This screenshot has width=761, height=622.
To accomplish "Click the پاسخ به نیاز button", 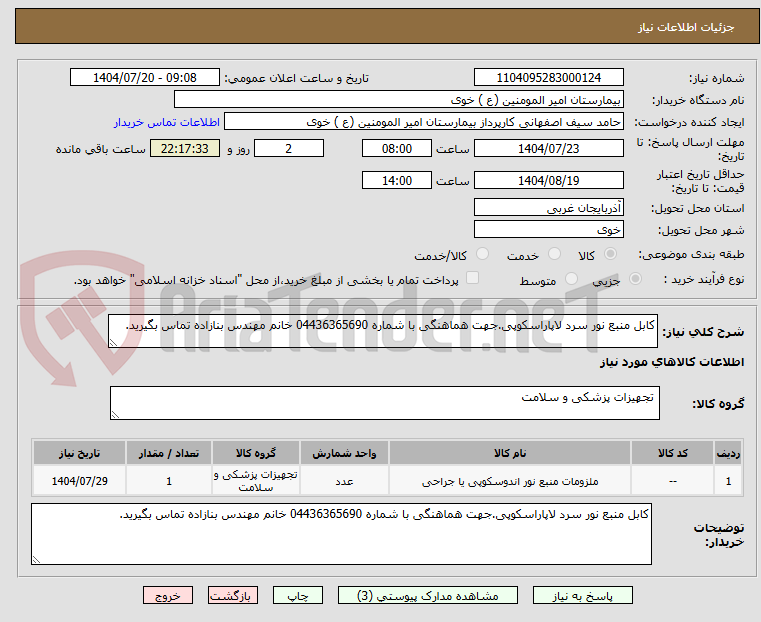I will click(582, 595).
